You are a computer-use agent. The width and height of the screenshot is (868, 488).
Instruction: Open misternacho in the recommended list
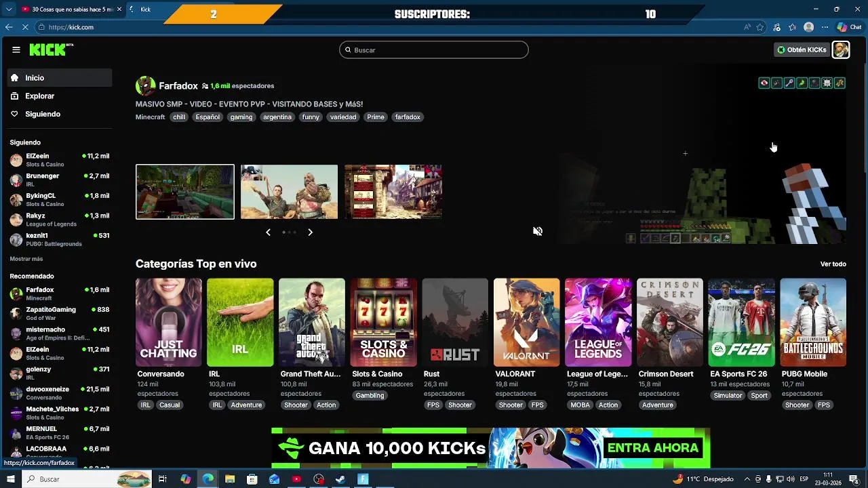[x=60, y=333]
